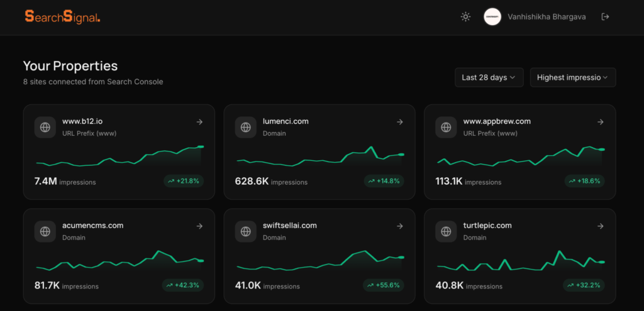Click arrow icon on acumencms.com card
The image size is (644, 311).
pos(199,226)
